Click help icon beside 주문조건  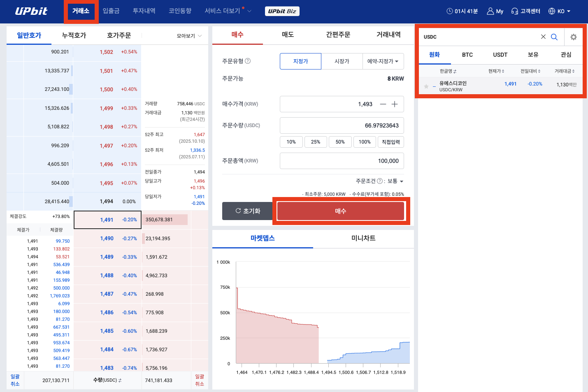(380, 181)
